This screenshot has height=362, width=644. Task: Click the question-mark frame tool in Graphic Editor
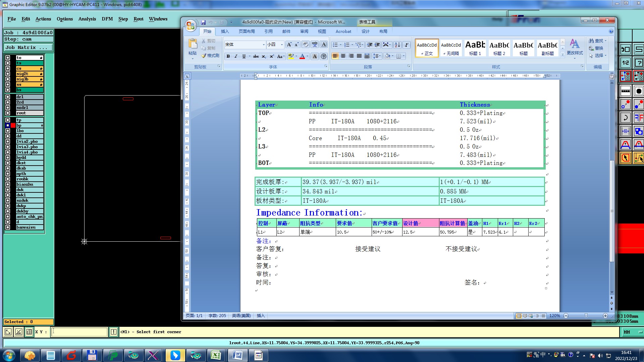[x=639, y=63]
